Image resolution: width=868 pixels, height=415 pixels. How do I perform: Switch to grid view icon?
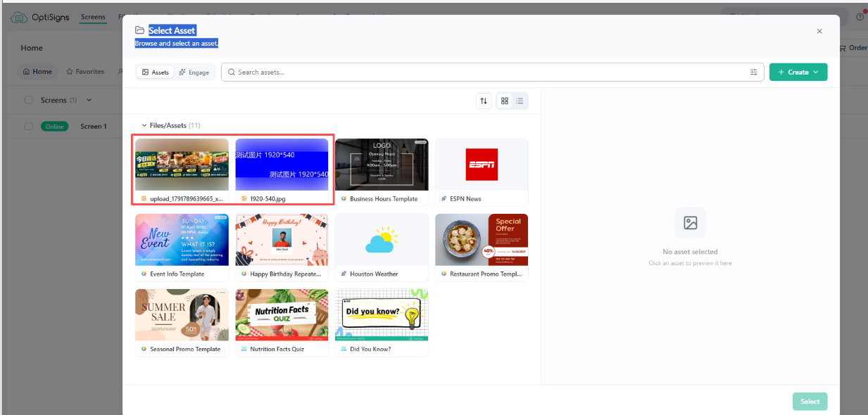click(x=505, y=101)
